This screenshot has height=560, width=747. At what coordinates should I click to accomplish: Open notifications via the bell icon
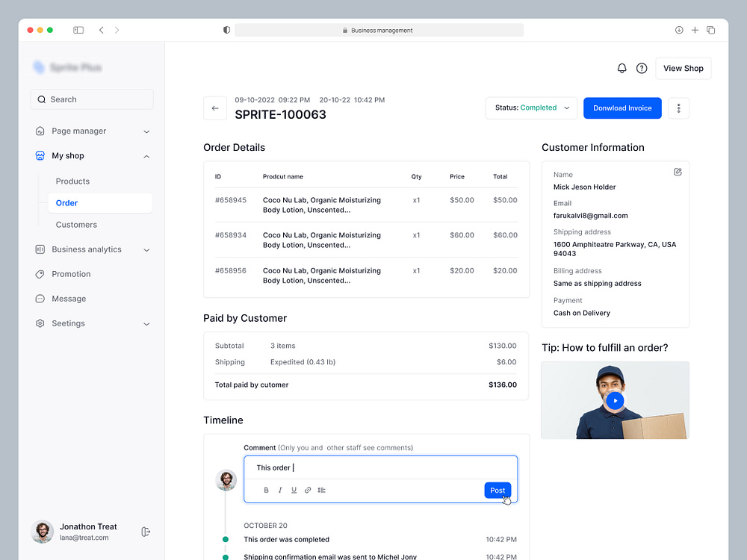coord(622,68)
